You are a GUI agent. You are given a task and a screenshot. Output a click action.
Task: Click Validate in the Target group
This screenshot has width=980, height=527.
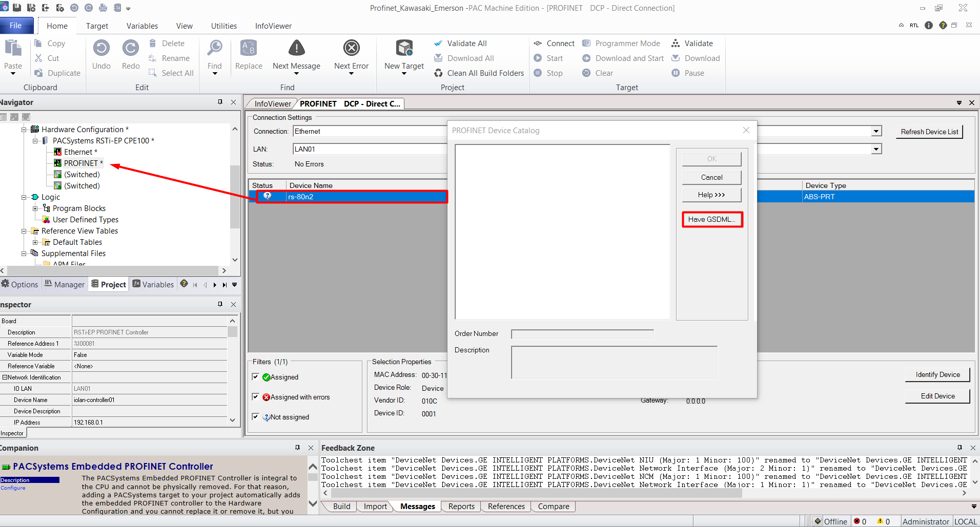tap(692, 44)
